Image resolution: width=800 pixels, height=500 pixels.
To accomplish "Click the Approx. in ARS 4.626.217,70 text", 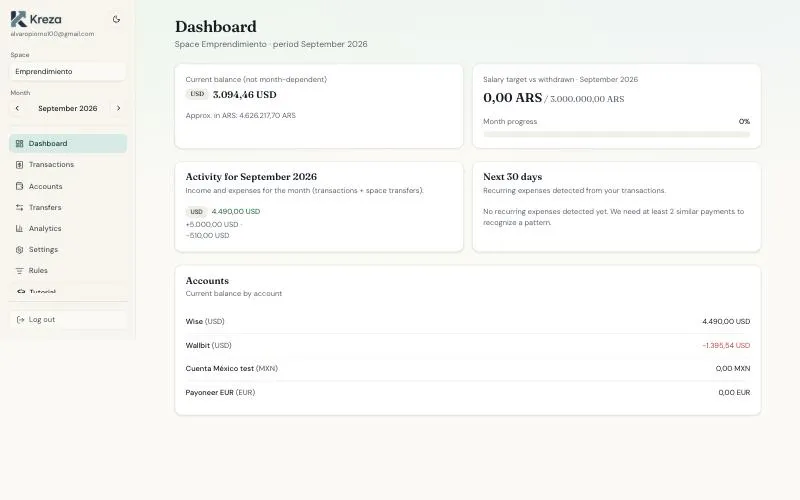I will (x=240, y=115).
